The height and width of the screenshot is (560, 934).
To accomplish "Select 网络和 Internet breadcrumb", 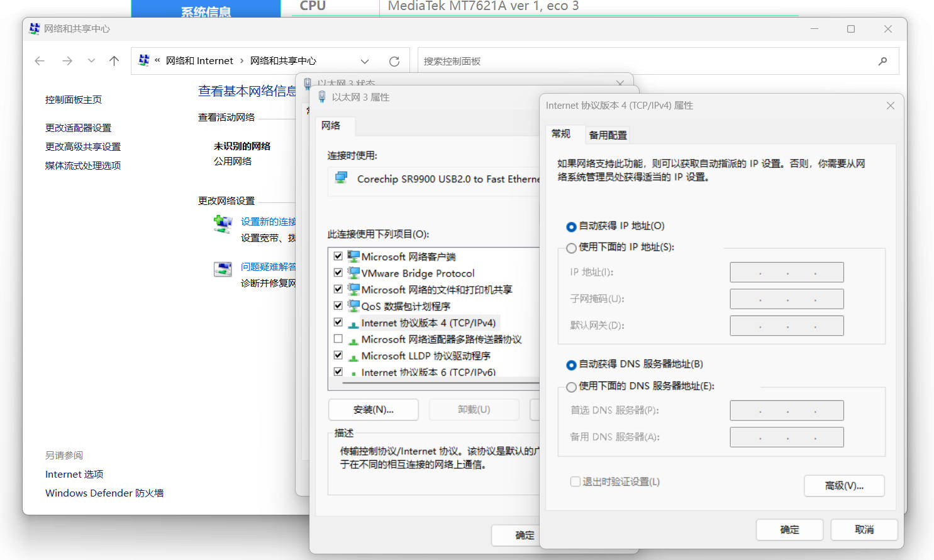I will tap(199, 61).
